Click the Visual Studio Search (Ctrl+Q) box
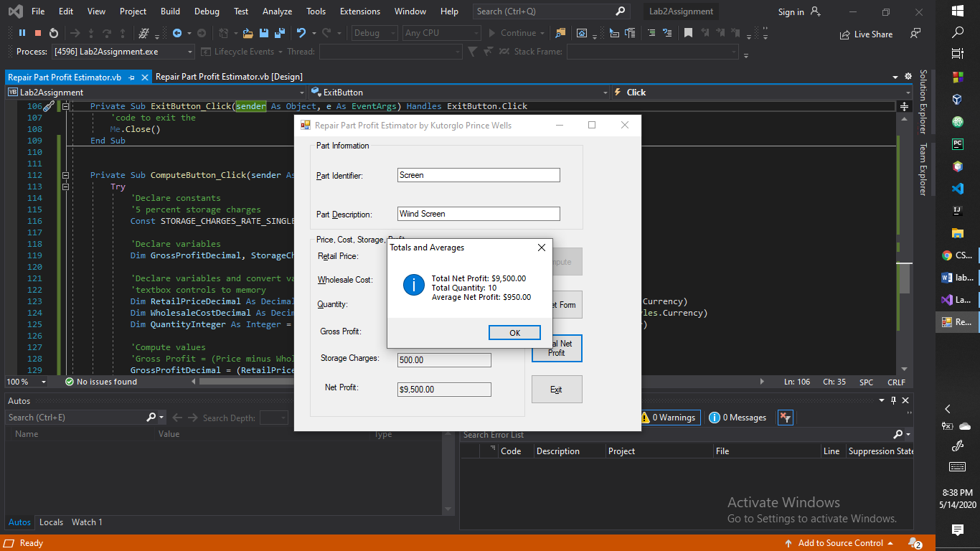 click(x=551, y=11)
